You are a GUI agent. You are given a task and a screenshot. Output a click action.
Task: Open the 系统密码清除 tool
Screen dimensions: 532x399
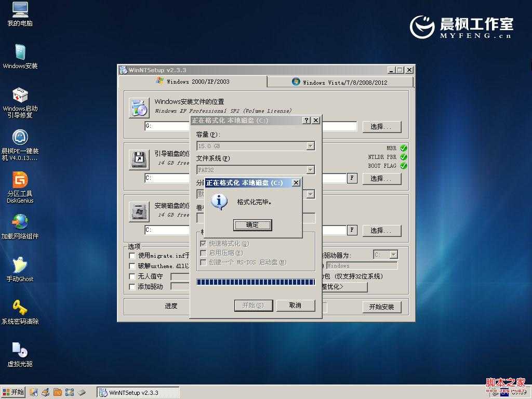[x=19, y=307]
